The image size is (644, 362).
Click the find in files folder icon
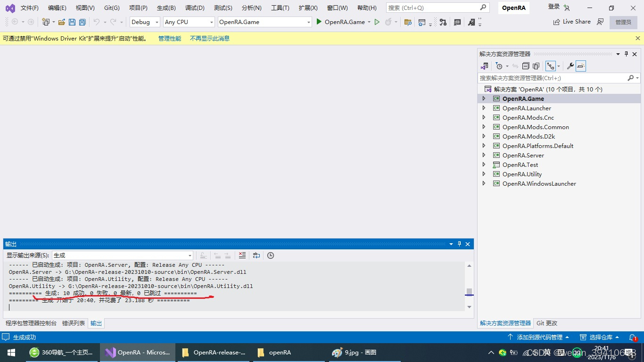tap(408, 22)
